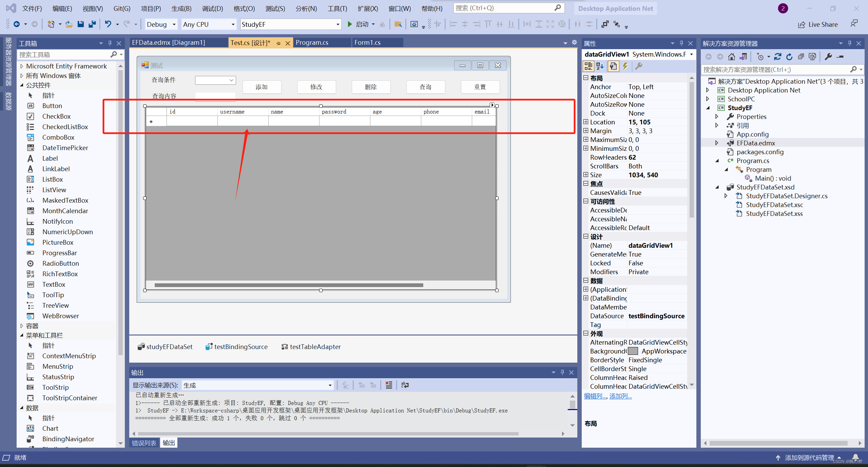This screenshot has height=467, width=868.
Task: Click the Undo arrow icon
Action: click(108, 24)
